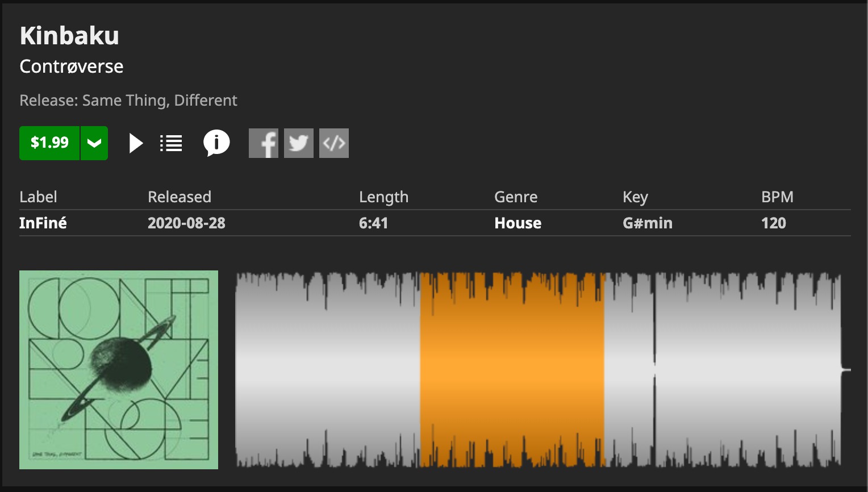Screen dimensions: 868x492
Task: Click the 120 BPM value
Action: click(x=773, y=223)
